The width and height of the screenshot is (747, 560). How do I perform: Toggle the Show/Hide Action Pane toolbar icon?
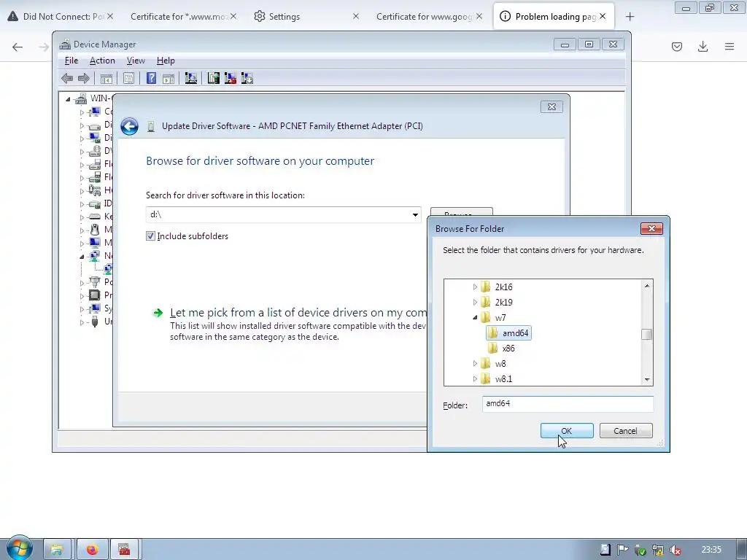click(169, 79)
